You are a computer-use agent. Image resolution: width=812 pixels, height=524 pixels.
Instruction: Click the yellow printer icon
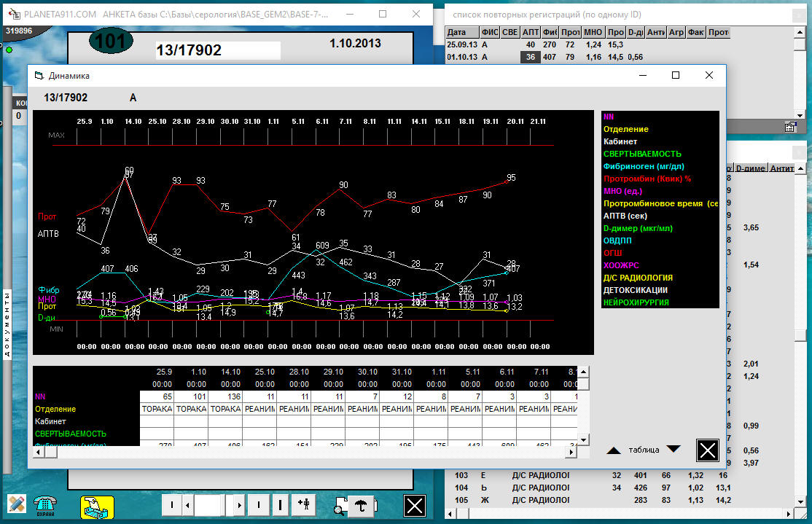(x=97, y=505)
